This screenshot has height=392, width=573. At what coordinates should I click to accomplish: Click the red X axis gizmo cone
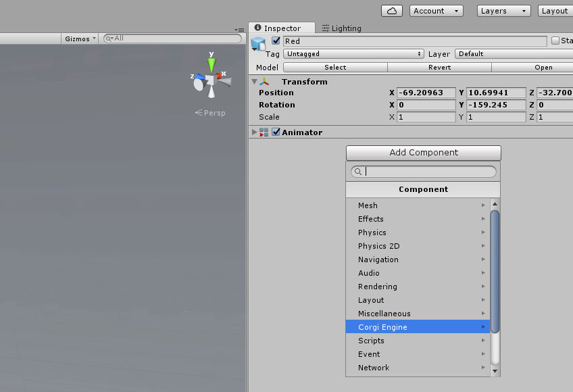click(x=224, y=81)
